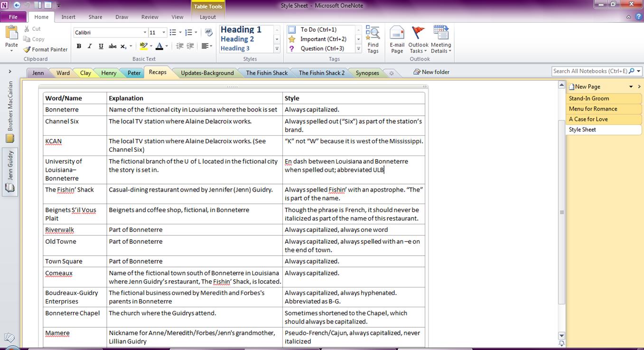Toggle the To Do checkbox tag
The image size is (644, 350).
pyautogui.click(x=292, y=29)
